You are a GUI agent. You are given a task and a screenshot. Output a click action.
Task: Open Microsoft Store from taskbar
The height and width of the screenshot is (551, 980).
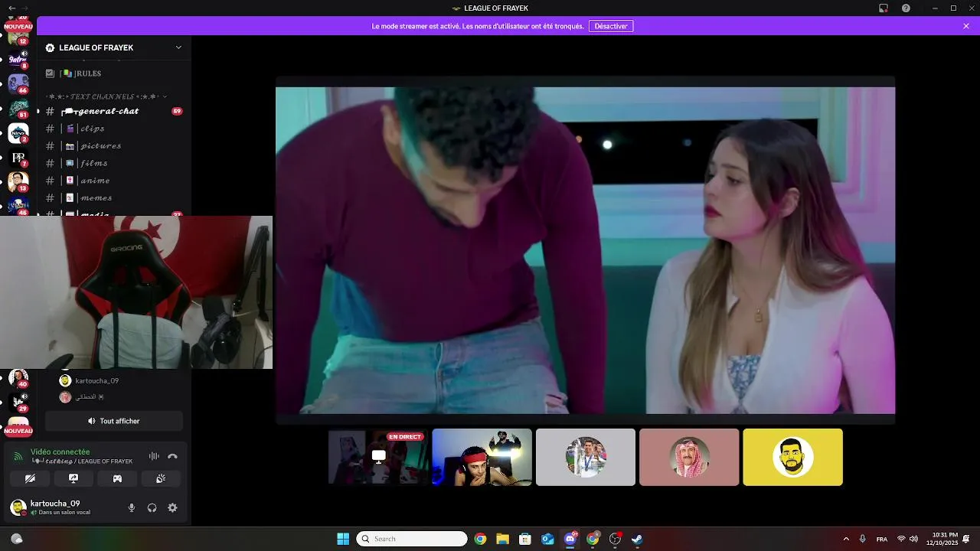click(525, 539)
